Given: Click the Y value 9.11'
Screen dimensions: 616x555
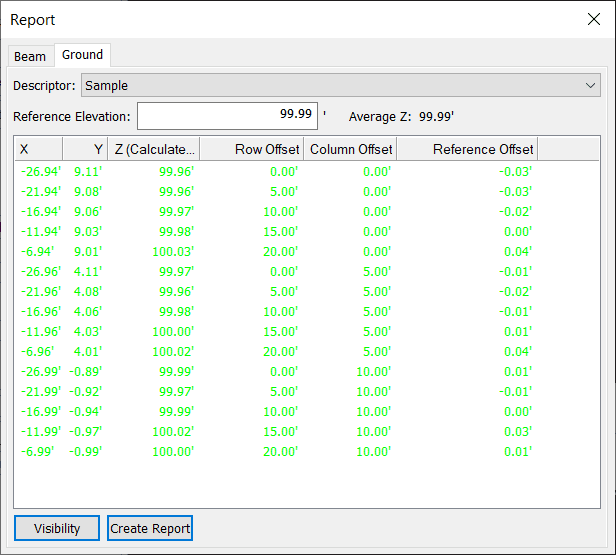Looking at the screenshot, I should [88, 172].
